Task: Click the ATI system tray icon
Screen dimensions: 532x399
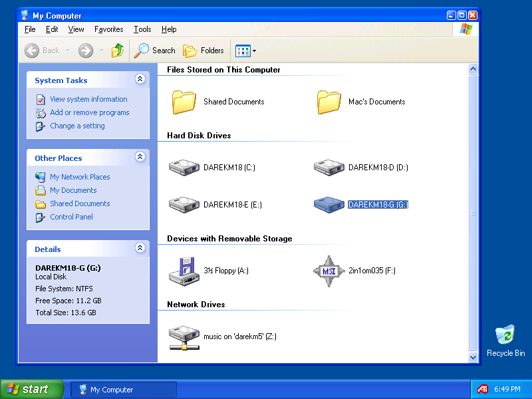Action: (x=483, y=389)
